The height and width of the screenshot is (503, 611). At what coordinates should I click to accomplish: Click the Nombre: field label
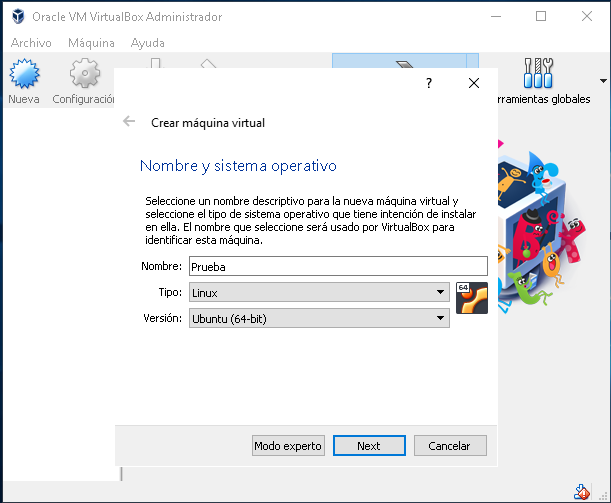coord(161,266)
